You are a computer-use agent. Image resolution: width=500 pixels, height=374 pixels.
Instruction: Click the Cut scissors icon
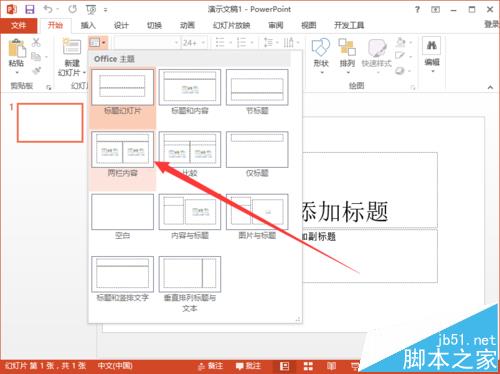point(36,42)
